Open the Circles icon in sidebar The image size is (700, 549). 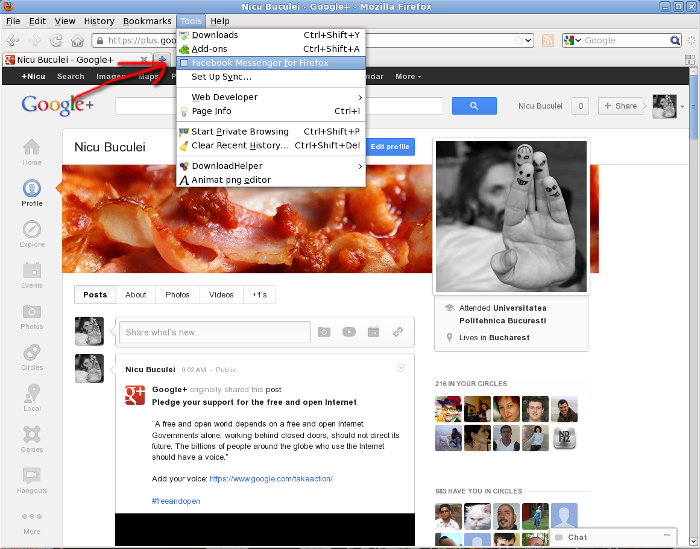pos(32,352)
